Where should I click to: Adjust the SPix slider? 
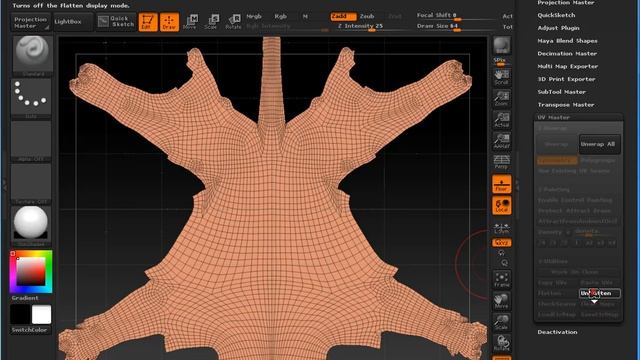pos(502,61)
